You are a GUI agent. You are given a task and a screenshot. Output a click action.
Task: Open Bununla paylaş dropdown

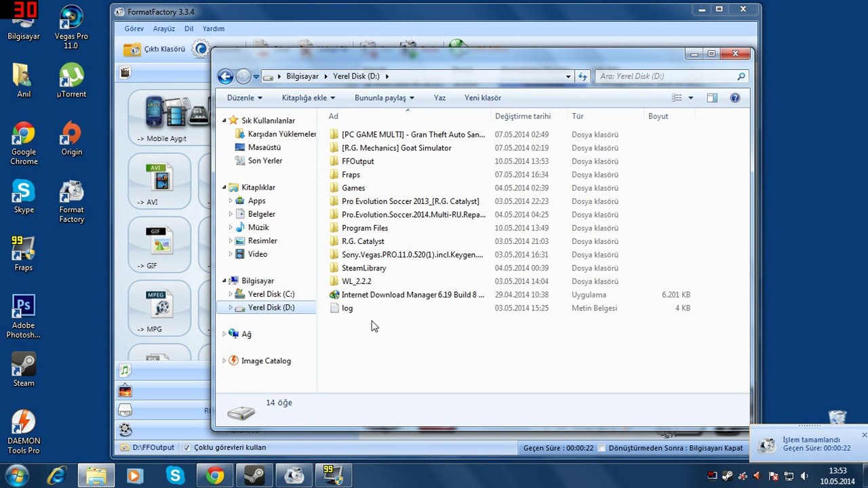pos(384,98)
